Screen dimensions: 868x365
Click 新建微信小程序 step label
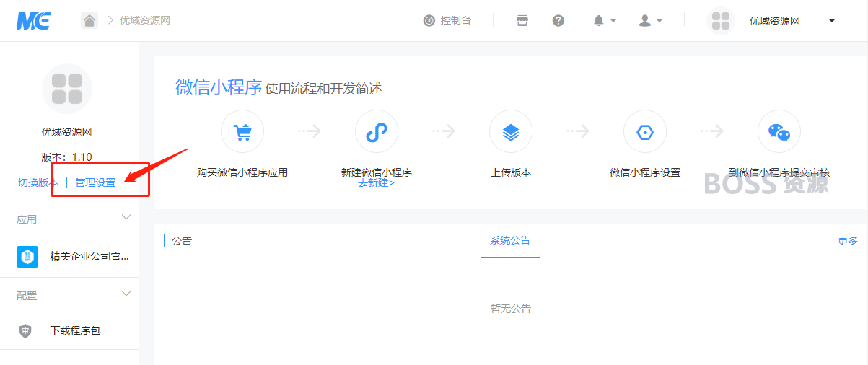tap(377, 172)
